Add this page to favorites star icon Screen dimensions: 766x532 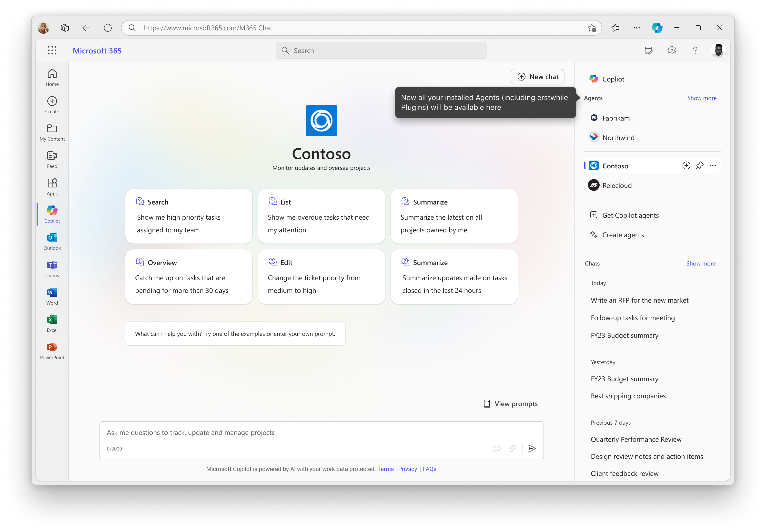tap(592, 28)
